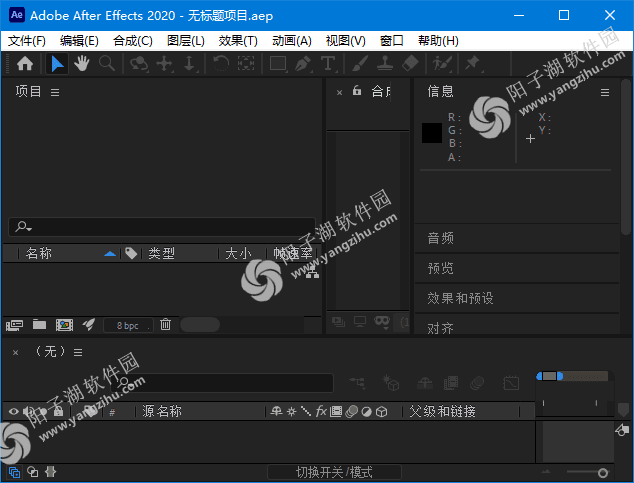
Task: Select the Orbit camera tool
Action: (x=139, y=63)
